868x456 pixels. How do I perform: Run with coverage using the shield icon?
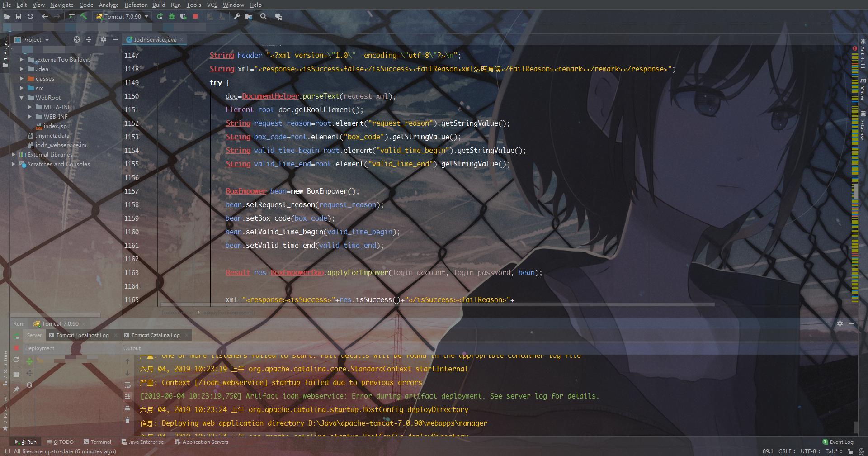click(183, 16)
